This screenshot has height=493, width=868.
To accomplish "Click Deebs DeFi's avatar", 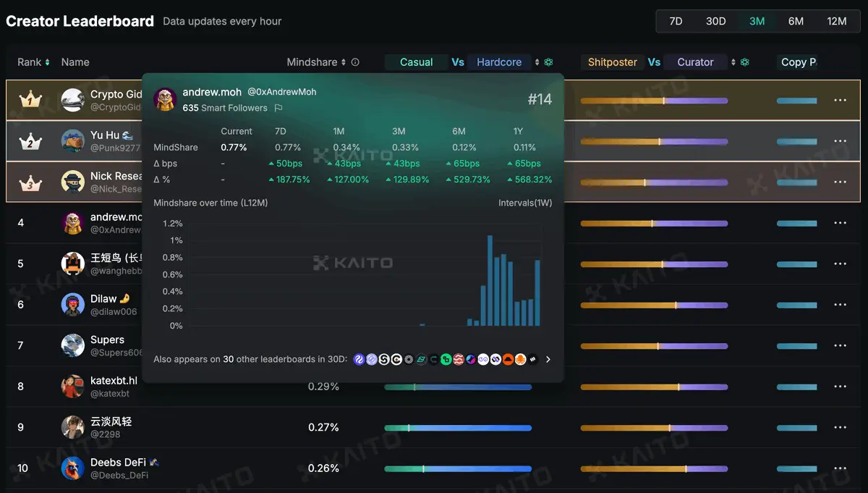I will coord(73,468).
